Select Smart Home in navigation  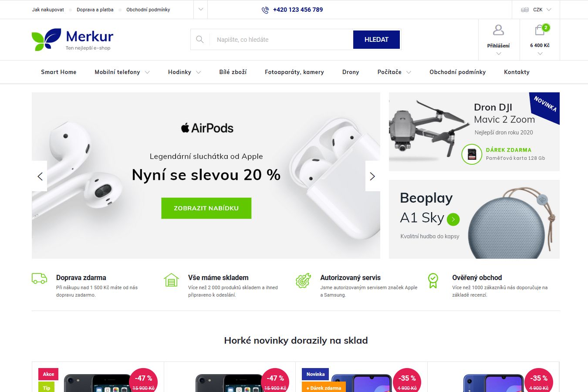coord(59,72)
